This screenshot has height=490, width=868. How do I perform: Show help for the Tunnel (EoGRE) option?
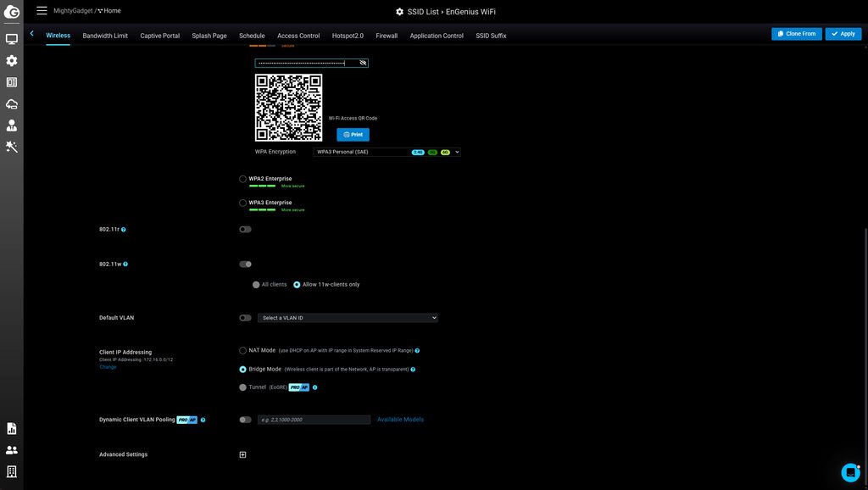point(315,387)
